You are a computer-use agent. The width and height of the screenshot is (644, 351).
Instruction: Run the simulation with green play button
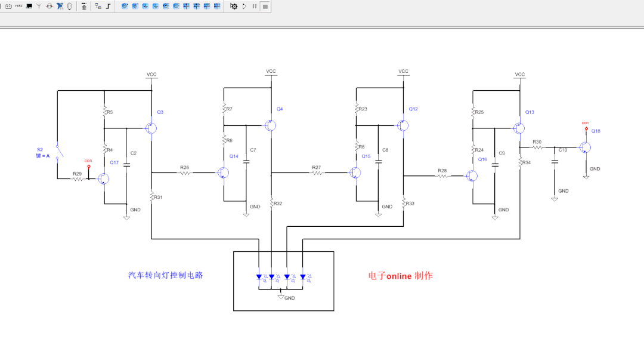[x=244, y=6]
